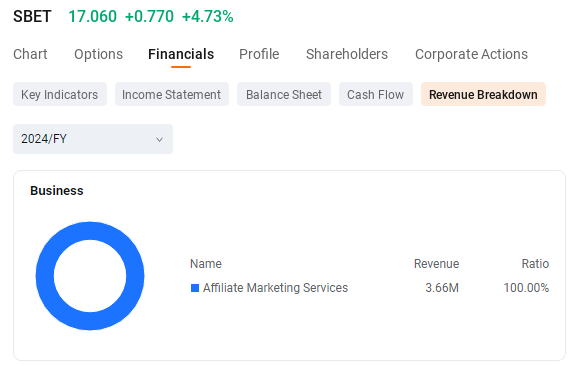Screen dimensions: 575x366
Task: Click the +0.770 price change
Action: tap(149, 17)
